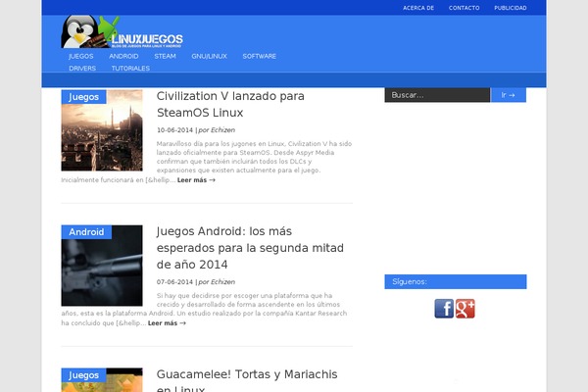
Task: Open the Google Plus follow icon
Action: pyautogui.click(x=465, y=309)
